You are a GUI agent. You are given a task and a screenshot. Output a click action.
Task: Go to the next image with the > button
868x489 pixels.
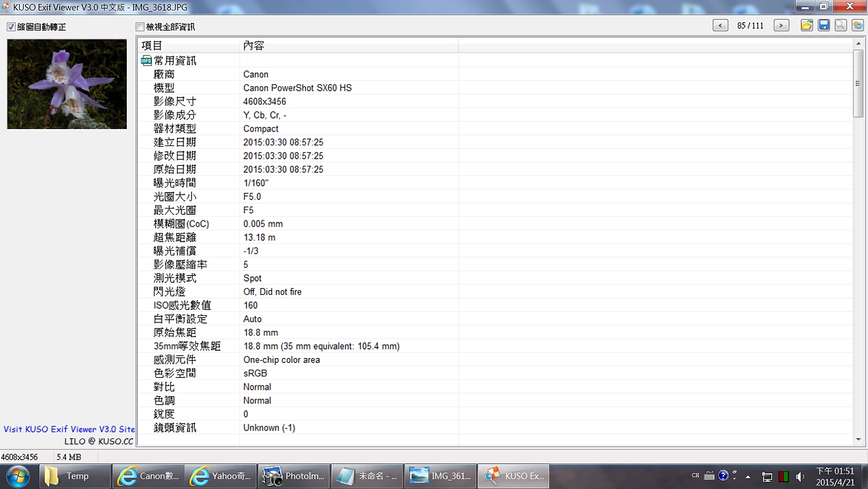[x=781, y=26]
